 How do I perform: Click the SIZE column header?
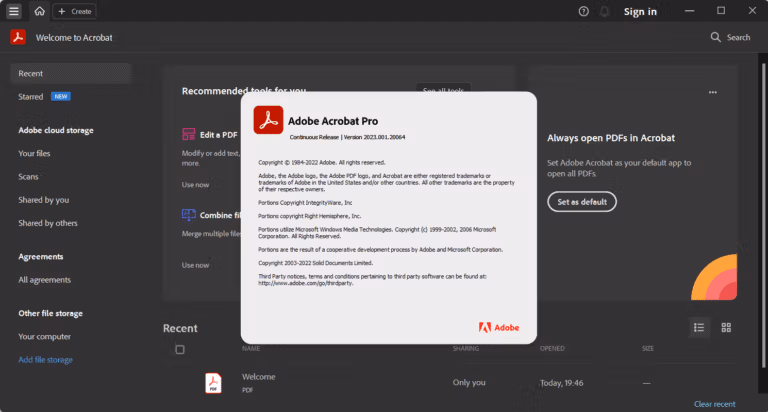pyautogui.click(x=648, y=348)
